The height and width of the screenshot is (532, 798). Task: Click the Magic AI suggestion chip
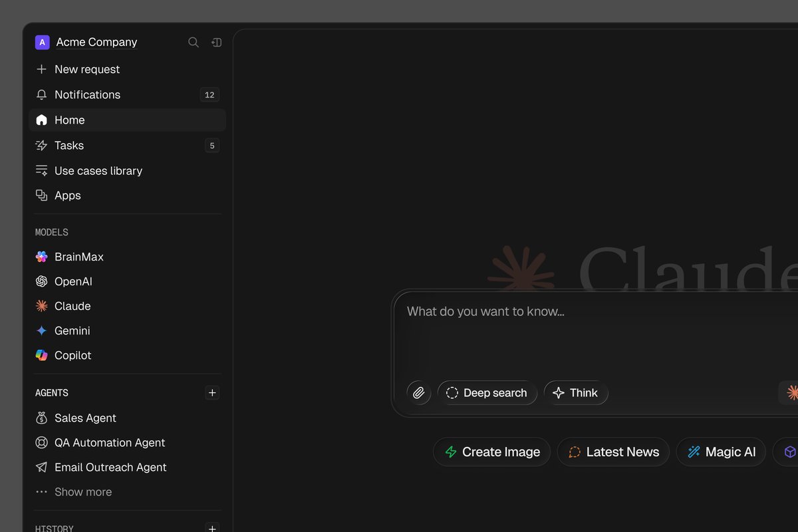coord(721,452)
